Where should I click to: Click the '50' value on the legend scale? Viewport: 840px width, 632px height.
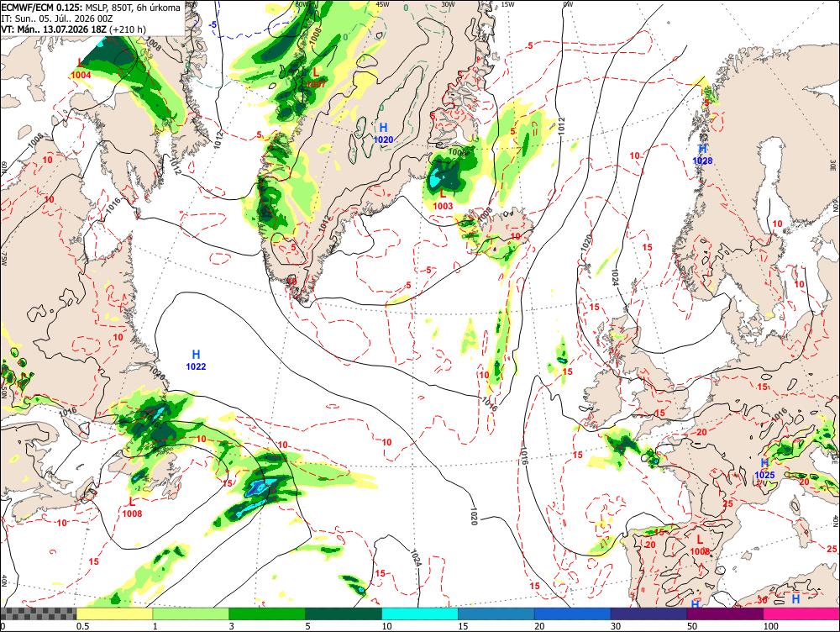pyautogui.click(x=692, y=626)
